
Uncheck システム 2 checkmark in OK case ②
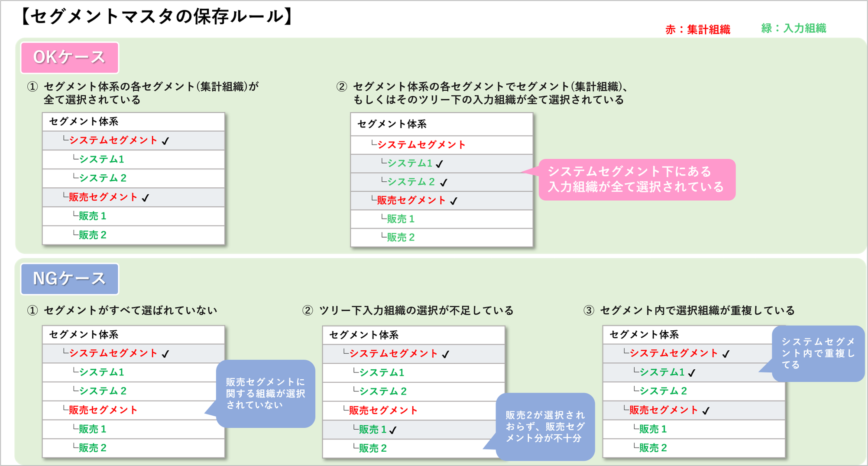(x=444, y=182)
